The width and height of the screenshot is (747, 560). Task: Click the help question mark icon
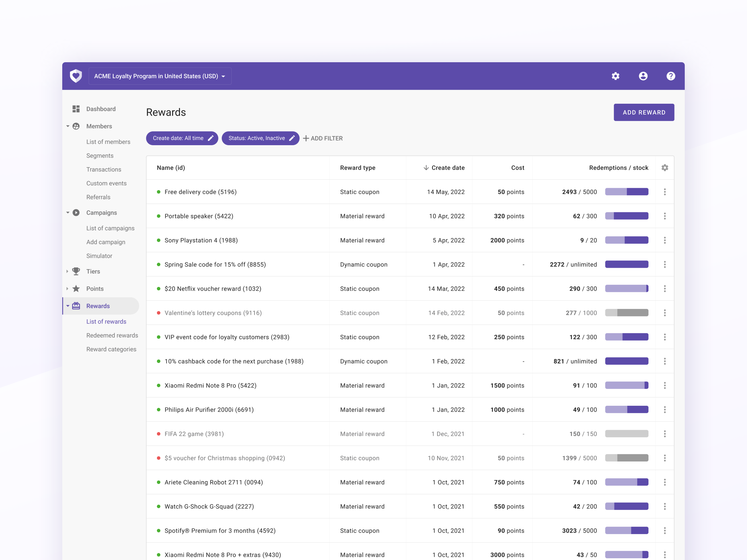click(671, 76)
